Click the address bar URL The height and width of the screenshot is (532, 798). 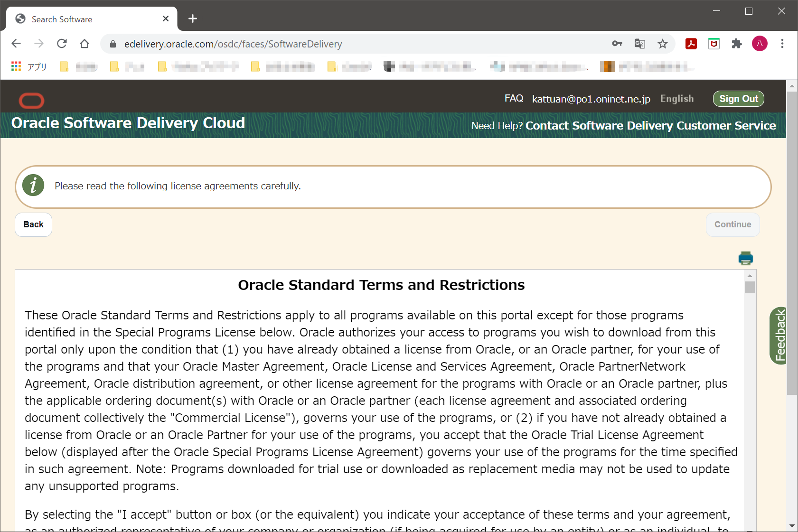click(233, 44)
